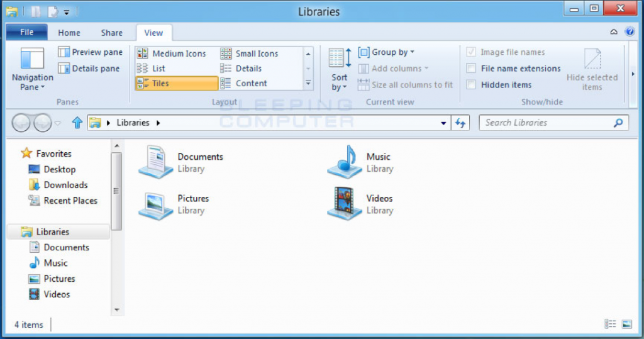Switch to large thumbnails view in status bar
Image resolution: width=644 pixels, height=339 pixels.
627,324
